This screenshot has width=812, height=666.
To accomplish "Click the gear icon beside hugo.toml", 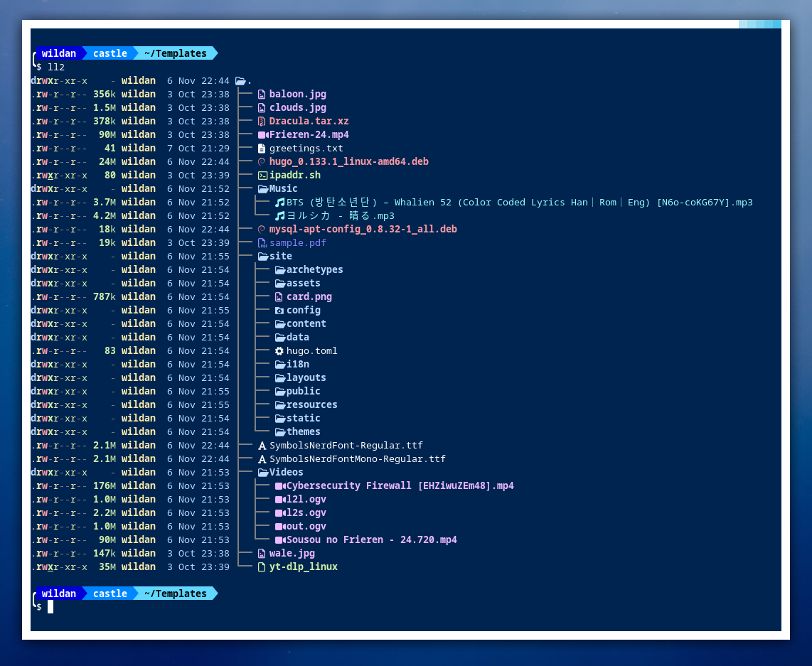I will (x=279, y=350).
